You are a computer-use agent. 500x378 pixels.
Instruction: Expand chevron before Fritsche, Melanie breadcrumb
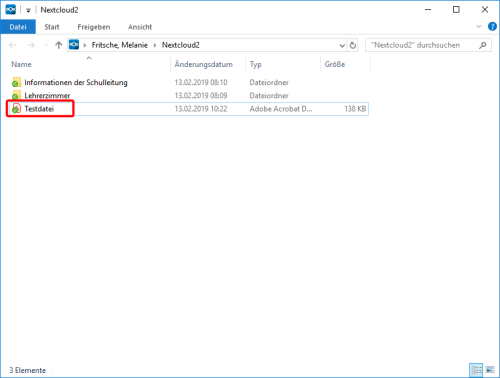pyautogui.click(x=85, y=45)
